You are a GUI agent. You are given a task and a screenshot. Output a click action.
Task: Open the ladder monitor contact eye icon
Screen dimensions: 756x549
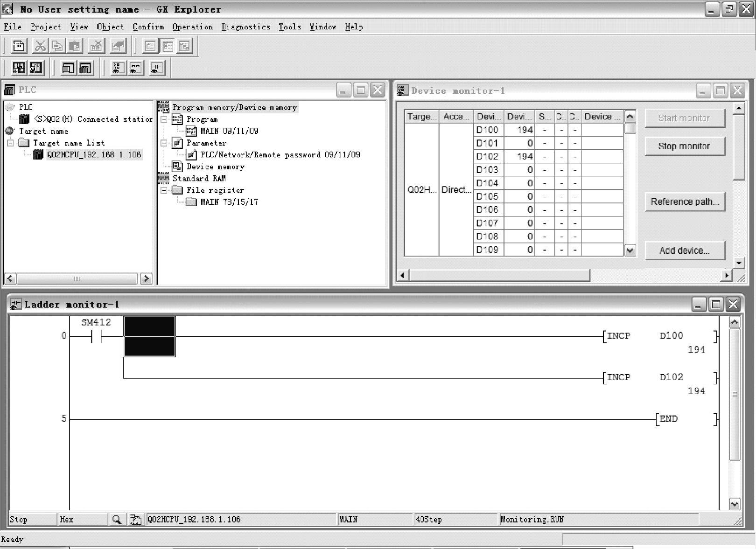click(157, 68)
